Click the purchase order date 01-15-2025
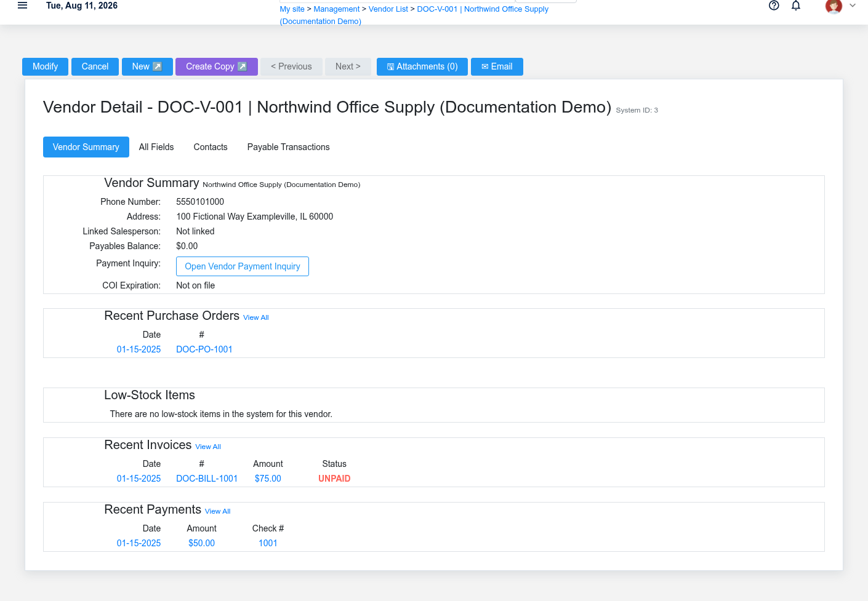The image size is (868, 601). (x=139, y=349)
